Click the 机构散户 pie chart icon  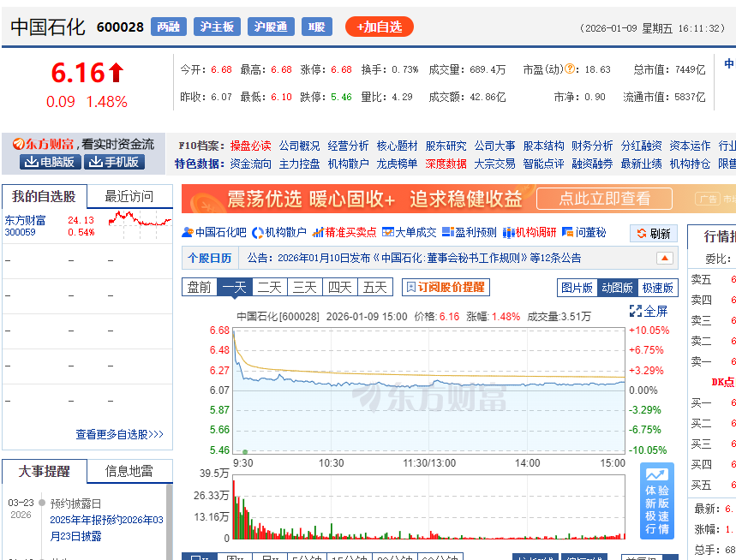[x=258, y=232]
